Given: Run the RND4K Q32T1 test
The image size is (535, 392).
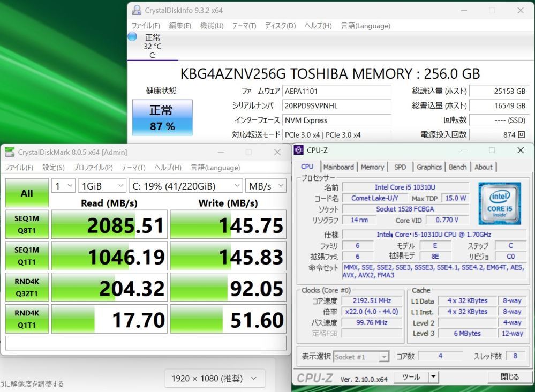Looking at the screenshot, I should [x=27, y=287].
